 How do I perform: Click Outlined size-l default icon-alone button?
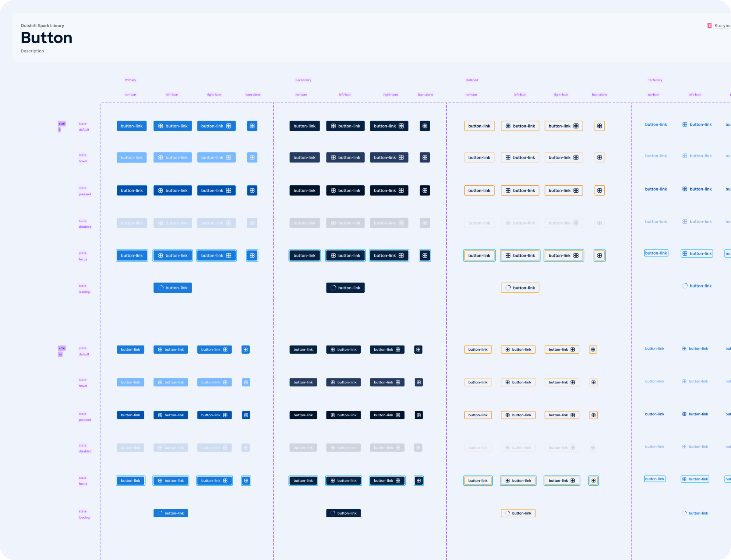tap(599, 126)
